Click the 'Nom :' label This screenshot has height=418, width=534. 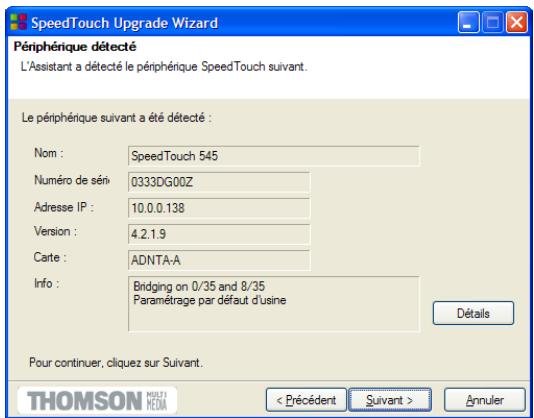49,153
